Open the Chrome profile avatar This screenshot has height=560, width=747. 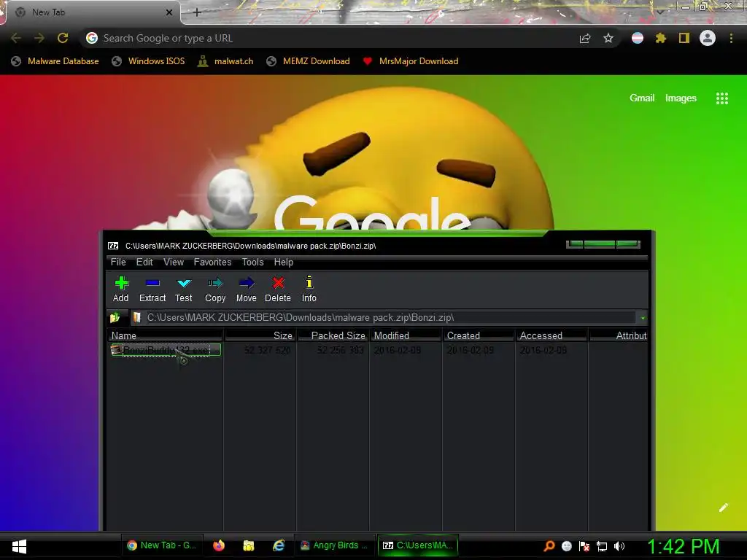click(x=708, y=38)
